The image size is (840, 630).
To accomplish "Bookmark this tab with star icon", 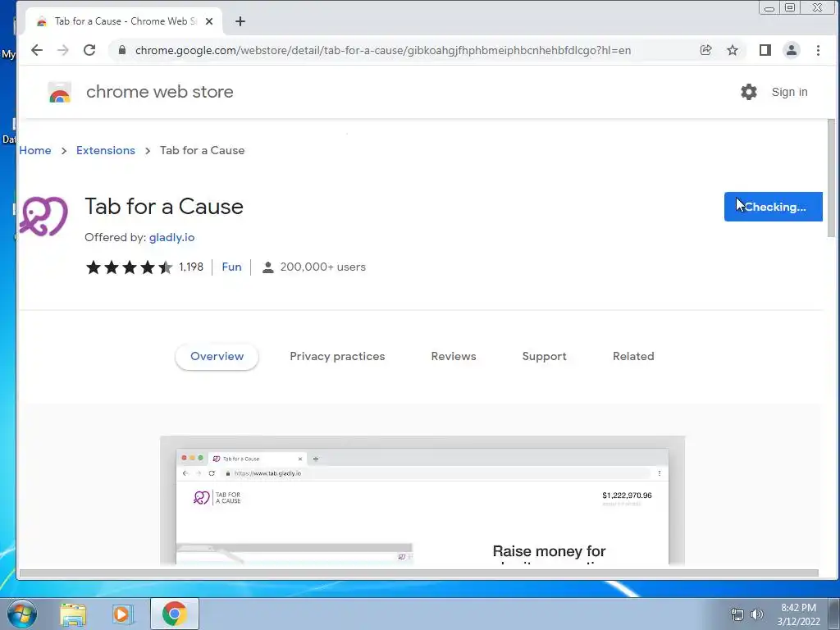I will tap(733, 50).
